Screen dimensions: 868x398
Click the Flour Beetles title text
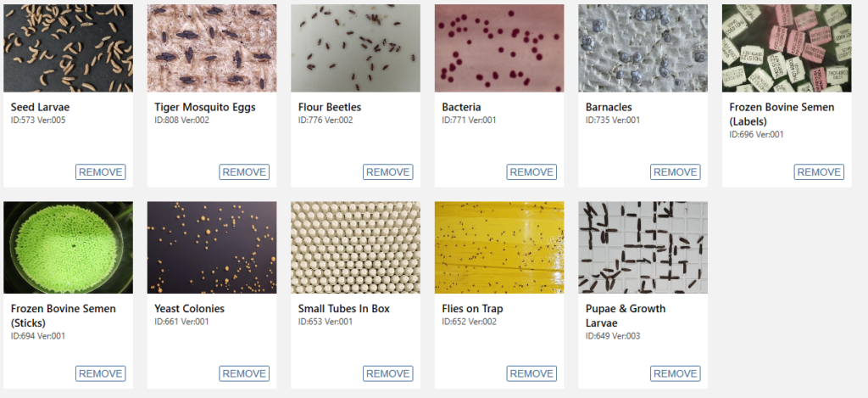(x=330, y=107)
